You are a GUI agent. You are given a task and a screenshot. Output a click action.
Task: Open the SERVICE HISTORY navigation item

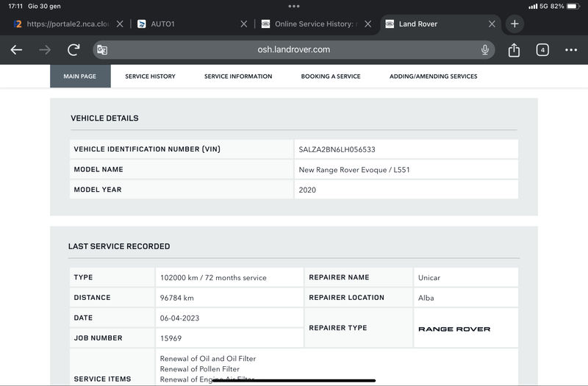click(151, 76)
